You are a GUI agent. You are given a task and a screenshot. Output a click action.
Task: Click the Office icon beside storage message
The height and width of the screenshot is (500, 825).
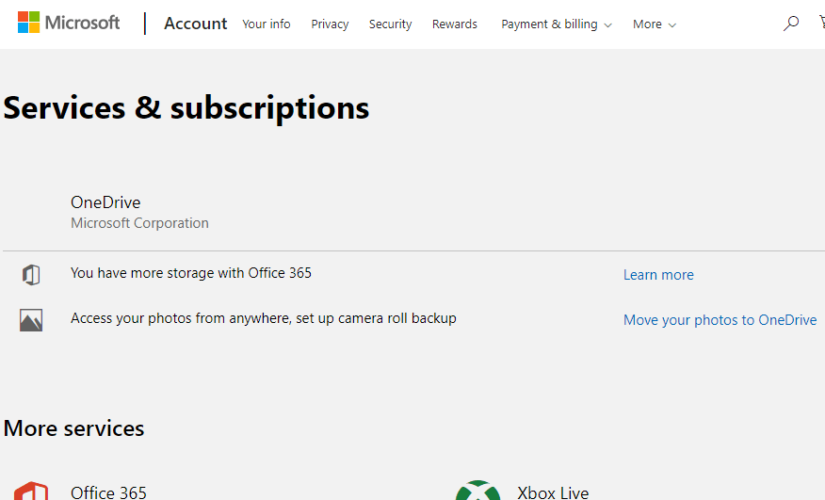[31, 275]
